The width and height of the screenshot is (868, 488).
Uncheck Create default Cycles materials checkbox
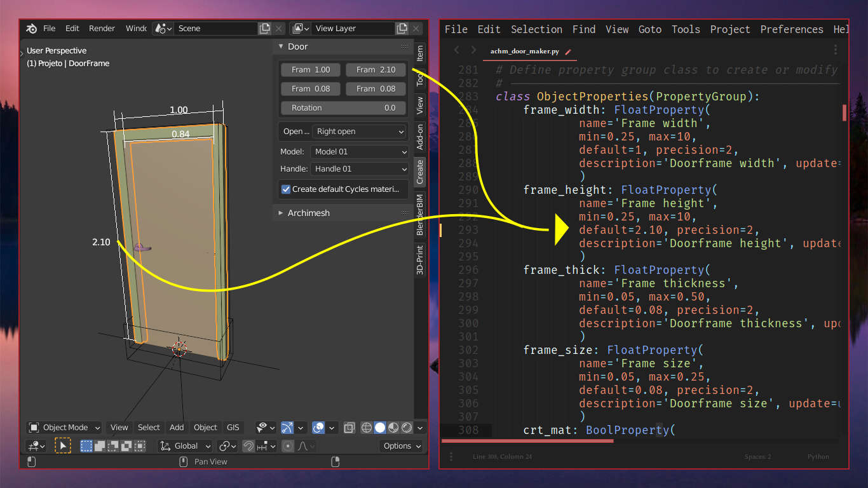click(x=286, y=189)
